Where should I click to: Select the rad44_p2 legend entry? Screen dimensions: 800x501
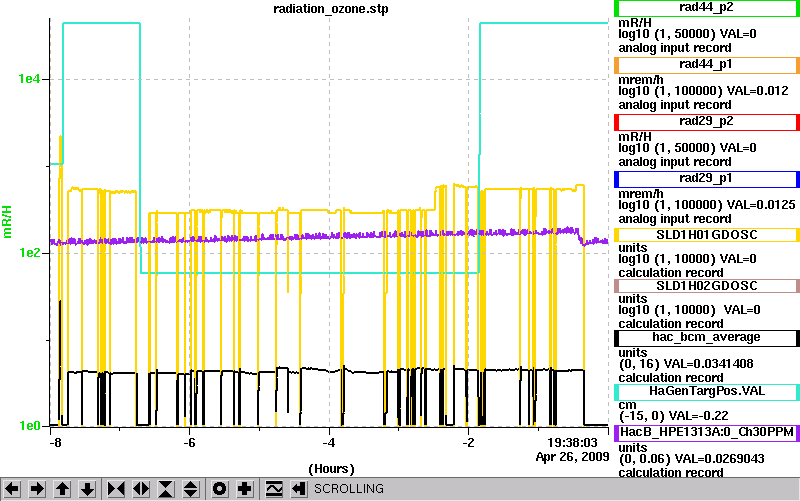click(707, 8)
